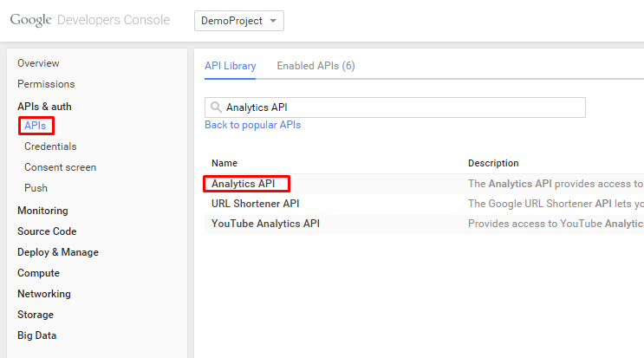Click the URL Shortener API description
Viewport: 644px width, 358px height.
pyautogui.click(x=556, y=204)
